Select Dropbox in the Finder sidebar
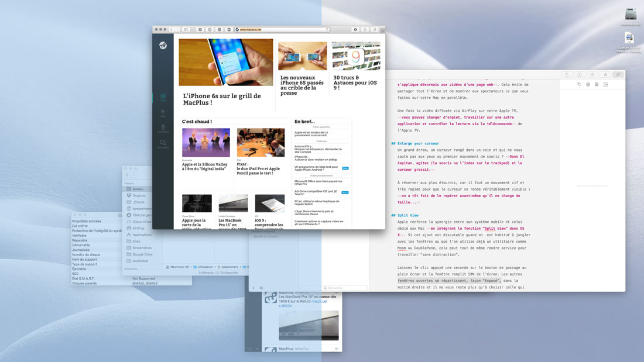 point(139,196)
